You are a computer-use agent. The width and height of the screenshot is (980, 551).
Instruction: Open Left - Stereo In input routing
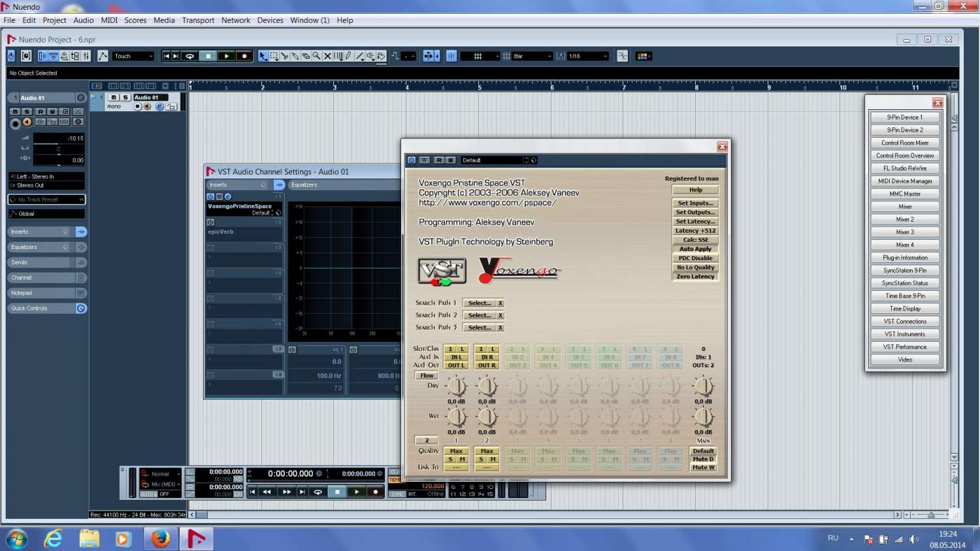[46, 176]
